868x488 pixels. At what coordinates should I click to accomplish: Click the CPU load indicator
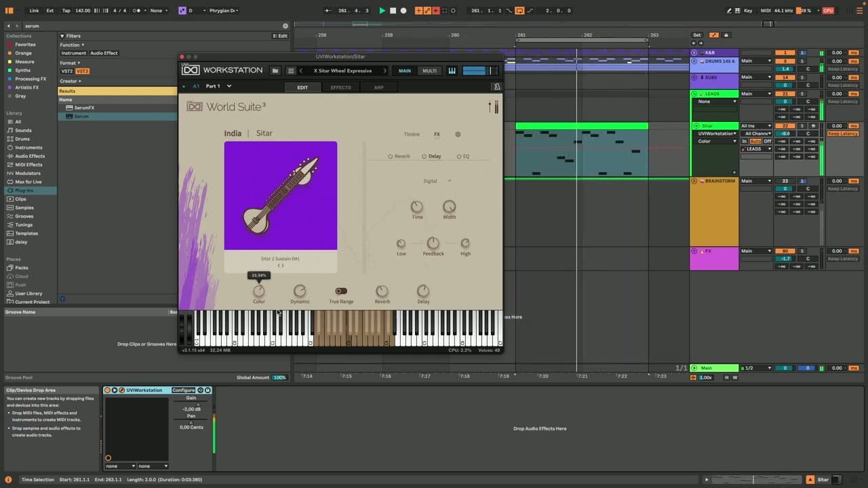point(828,11)
